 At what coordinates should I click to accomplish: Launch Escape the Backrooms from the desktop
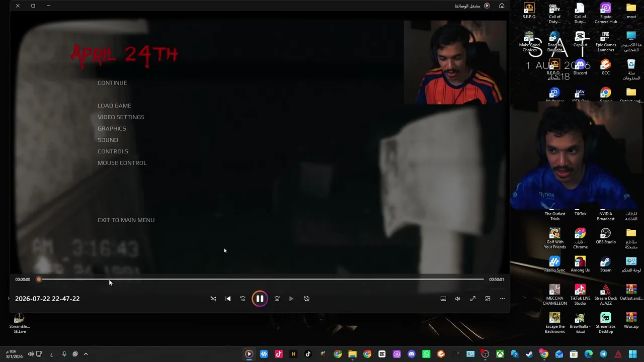(555, 323)
